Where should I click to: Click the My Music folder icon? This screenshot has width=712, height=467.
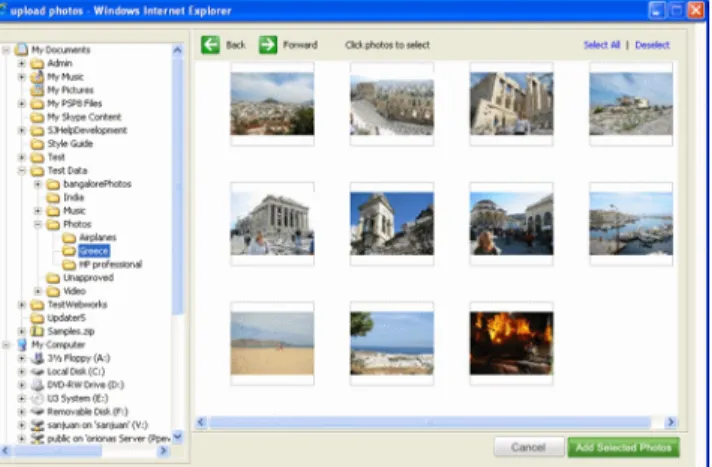37,77
